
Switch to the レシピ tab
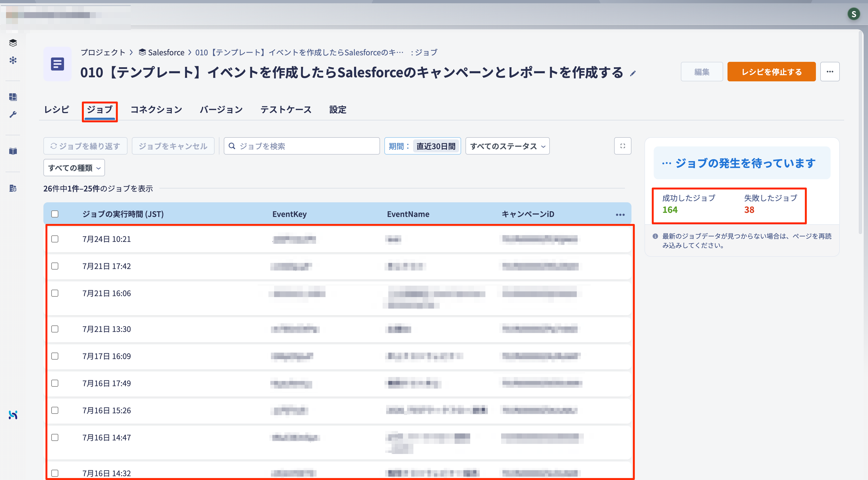(x=57, y=110)
